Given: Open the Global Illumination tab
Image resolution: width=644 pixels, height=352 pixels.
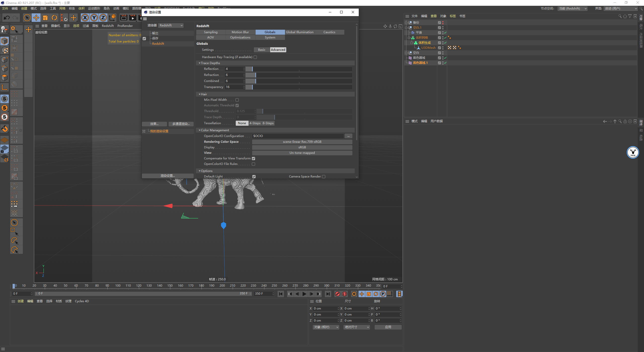Looking at the screenshot, I should pos(300,32).
